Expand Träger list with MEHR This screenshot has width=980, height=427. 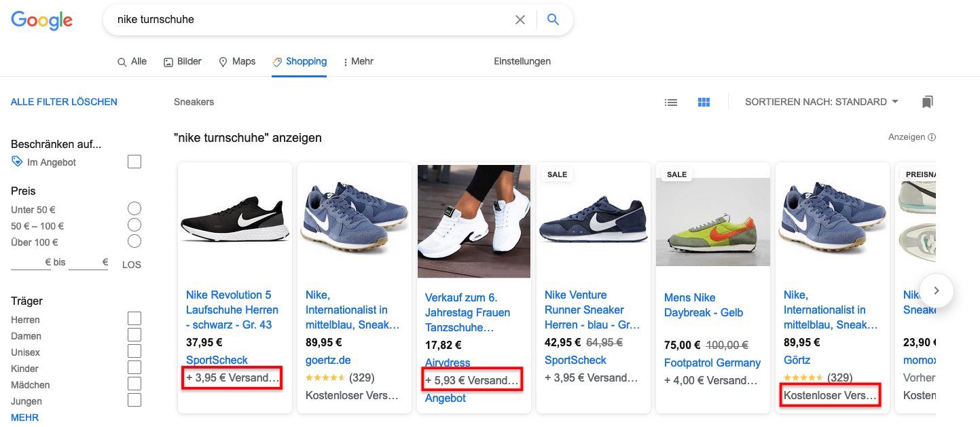pyautogui.click(x=25, y=417)
